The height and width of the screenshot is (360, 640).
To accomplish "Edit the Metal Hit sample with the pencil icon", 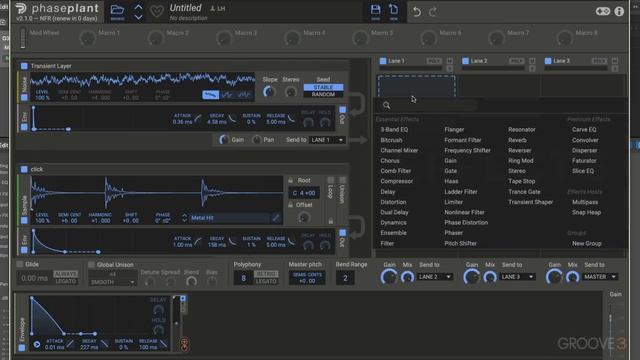I will [276, 218].
